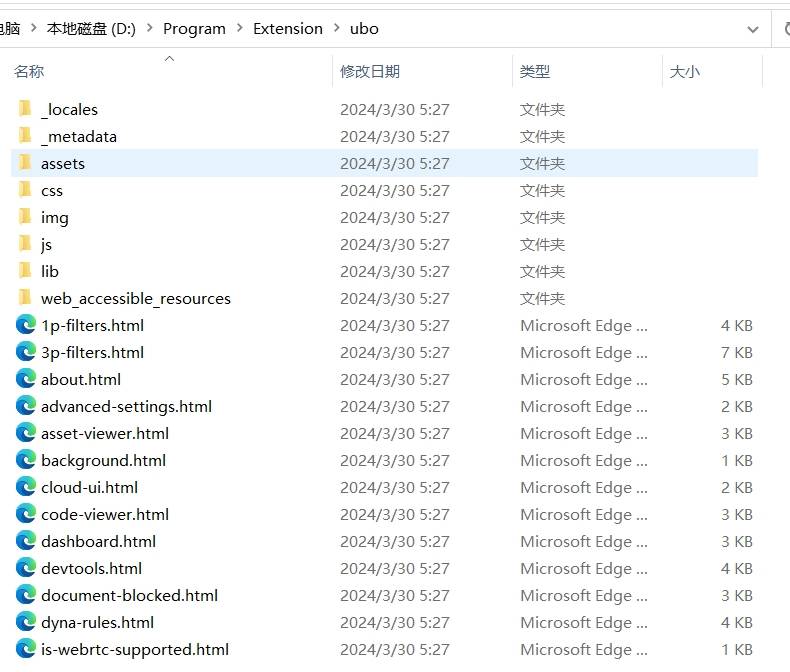This screenshot has height=672, width=790.
Task: Click the folder icon for the js folder
Action: tap(26, 244)
